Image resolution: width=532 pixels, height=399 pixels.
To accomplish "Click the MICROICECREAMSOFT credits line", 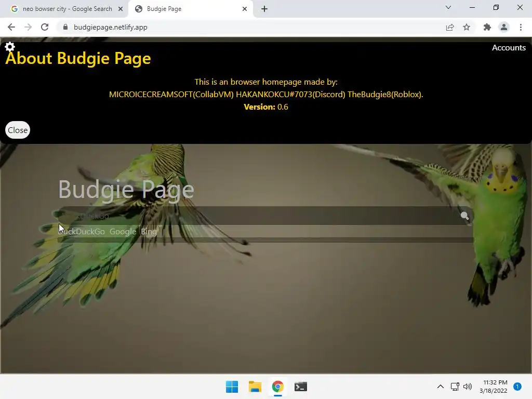I will (266, 95).
